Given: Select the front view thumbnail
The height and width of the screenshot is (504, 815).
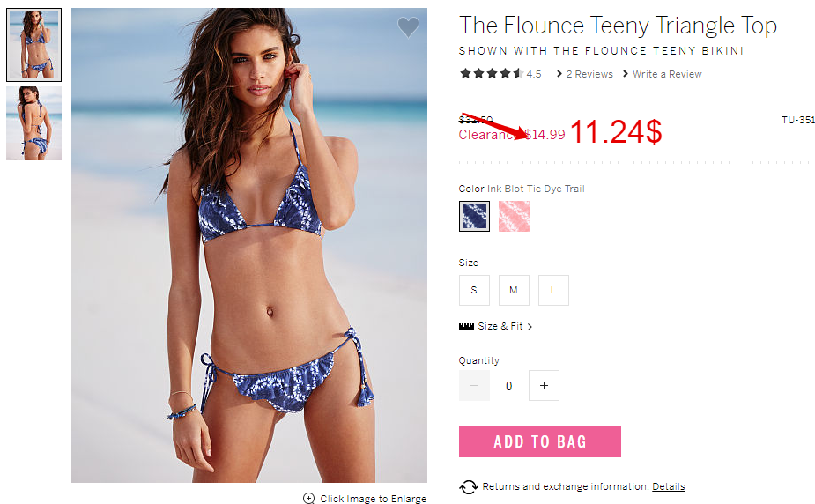Looking at the screenshot, I should tap(33, 45).
